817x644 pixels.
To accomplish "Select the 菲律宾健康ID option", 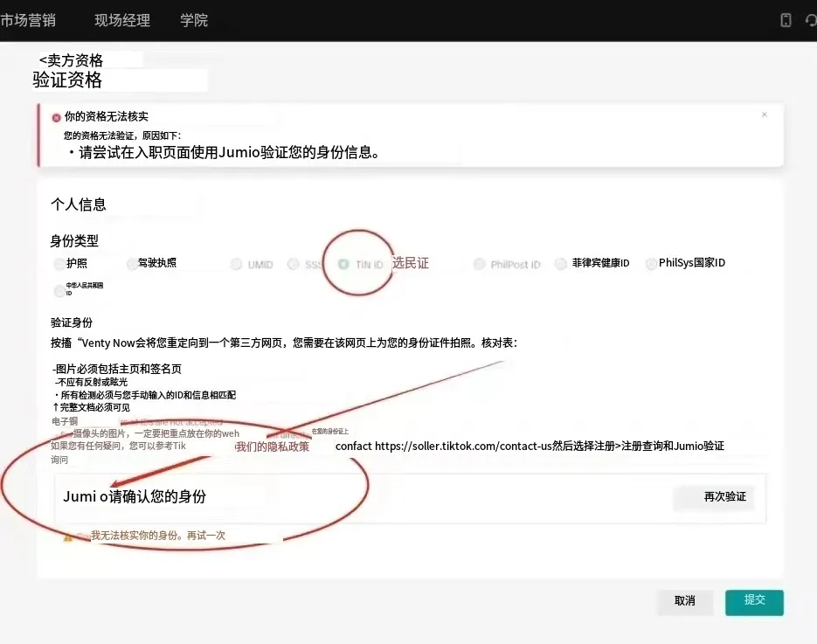I will (561, 264).
